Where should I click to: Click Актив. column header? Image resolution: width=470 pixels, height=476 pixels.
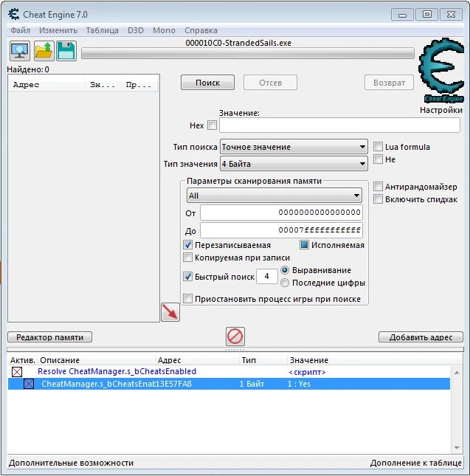pos(22,360)
